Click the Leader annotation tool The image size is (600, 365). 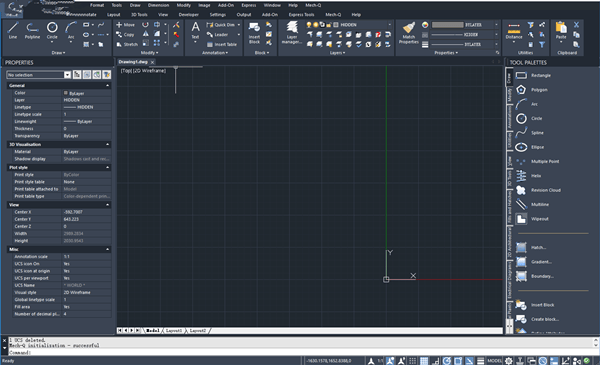(217, 35)
